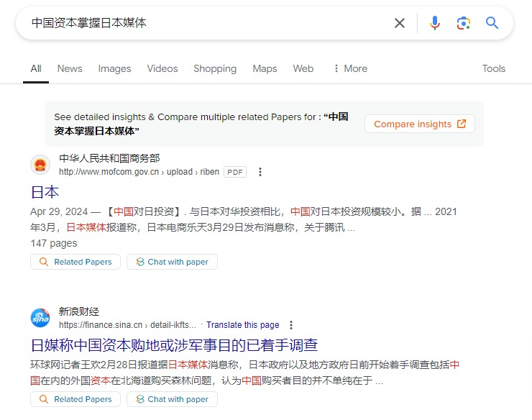Viewport: 532px width, 420px height.
Task: Click the chat icon under the Sina result
Action: coord(140,399)
